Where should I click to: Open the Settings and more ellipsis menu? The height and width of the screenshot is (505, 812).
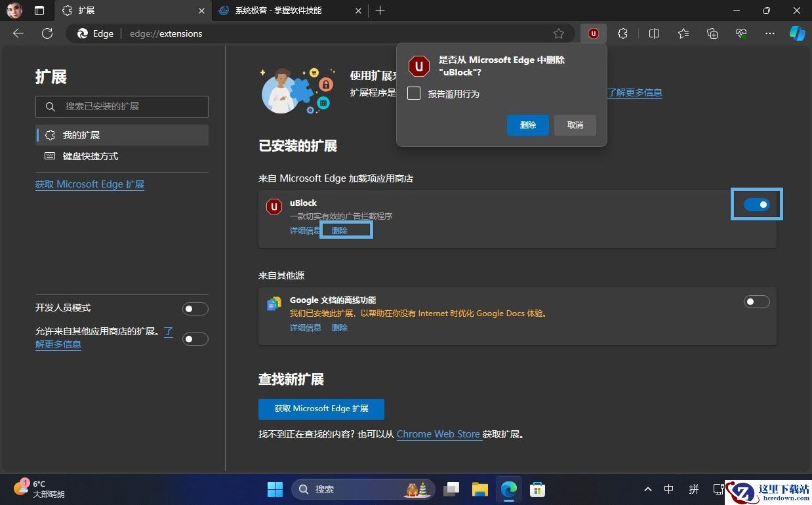(x=770, y=33)
